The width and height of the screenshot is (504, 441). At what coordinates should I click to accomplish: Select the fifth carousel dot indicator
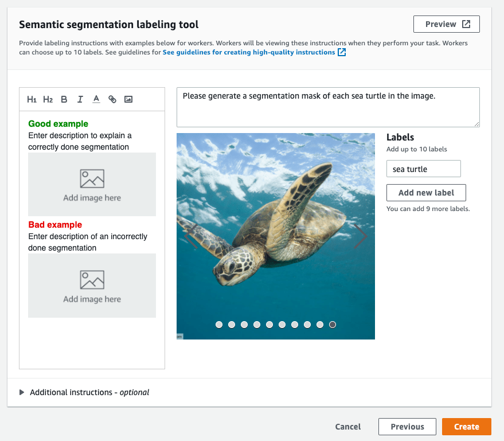pos(269,325)
